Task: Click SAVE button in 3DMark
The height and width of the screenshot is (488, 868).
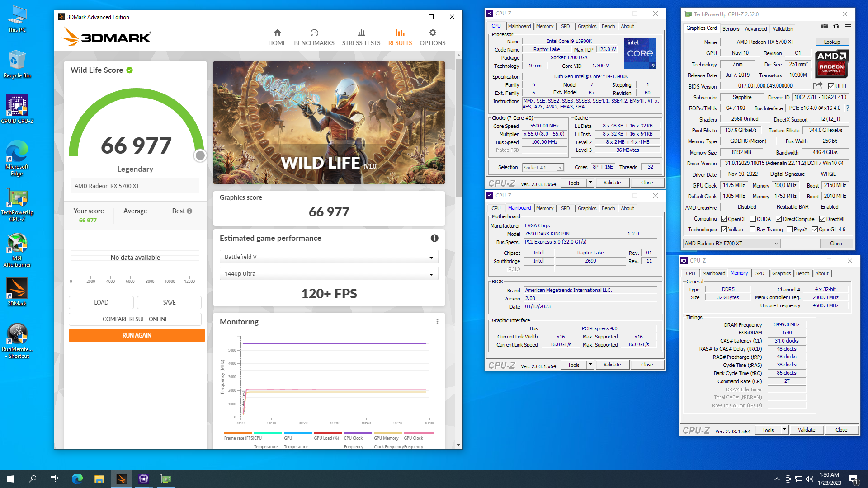Action: coord(169,302)
